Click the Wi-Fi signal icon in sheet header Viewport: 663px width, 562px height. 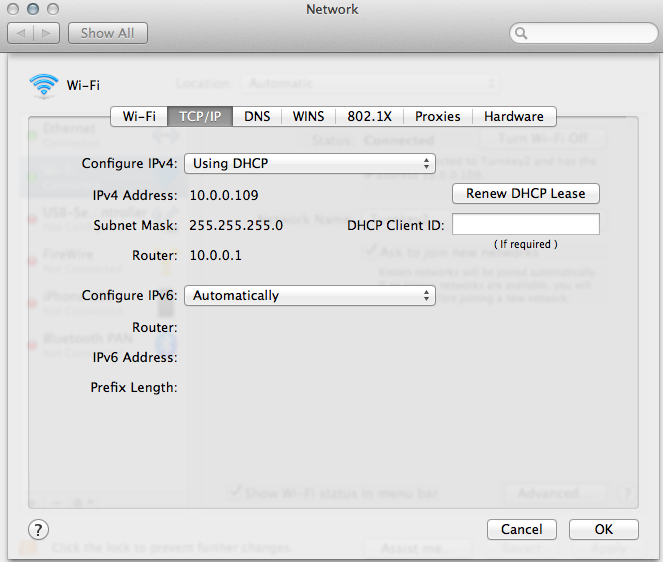click(44, 85)
